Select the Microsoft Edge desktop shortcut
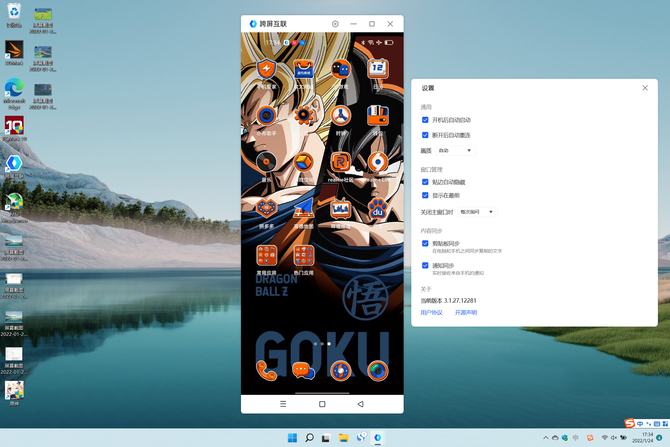 point(14,94)
